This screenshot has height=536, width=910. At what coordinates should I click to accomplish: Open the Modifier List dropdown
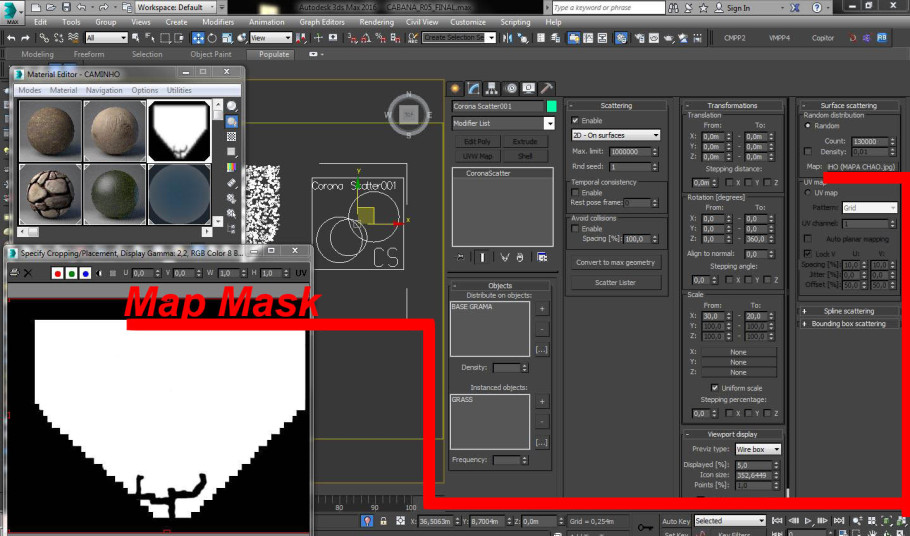click(503, 123)
